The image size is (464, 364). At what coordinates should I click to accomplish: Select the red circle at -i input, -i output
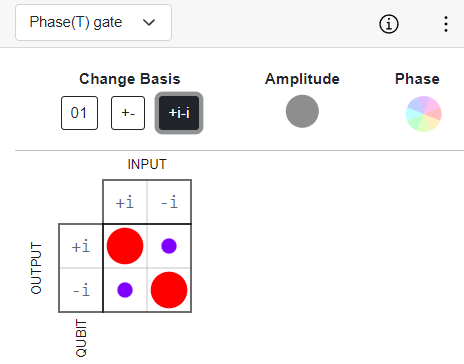click(169, 290)
